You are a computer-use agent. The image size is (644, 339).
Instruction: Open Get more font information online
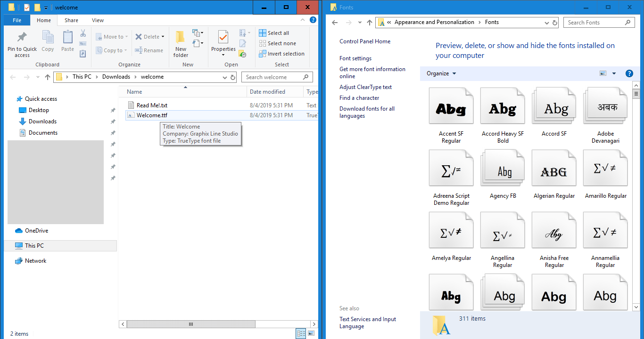pyautogui.click(x=372, y=73)
